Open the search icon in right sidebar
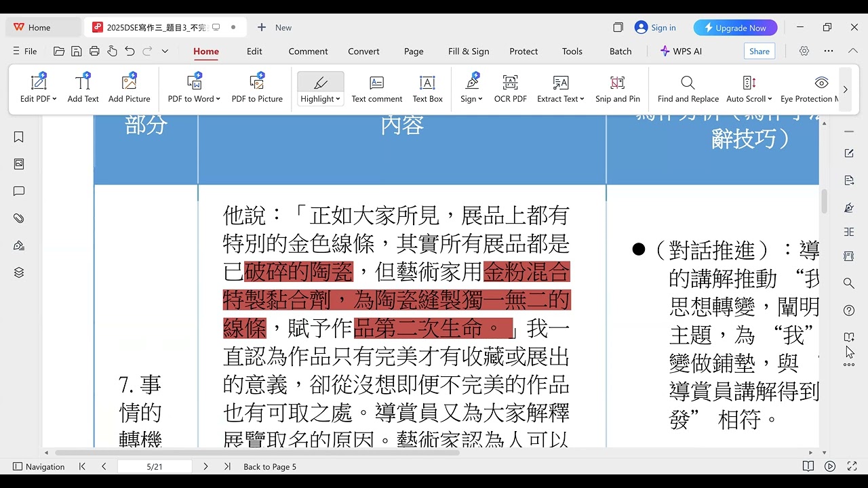Image resolution: width=868 pixels, height=488 pixels. (x=849, y=283)
